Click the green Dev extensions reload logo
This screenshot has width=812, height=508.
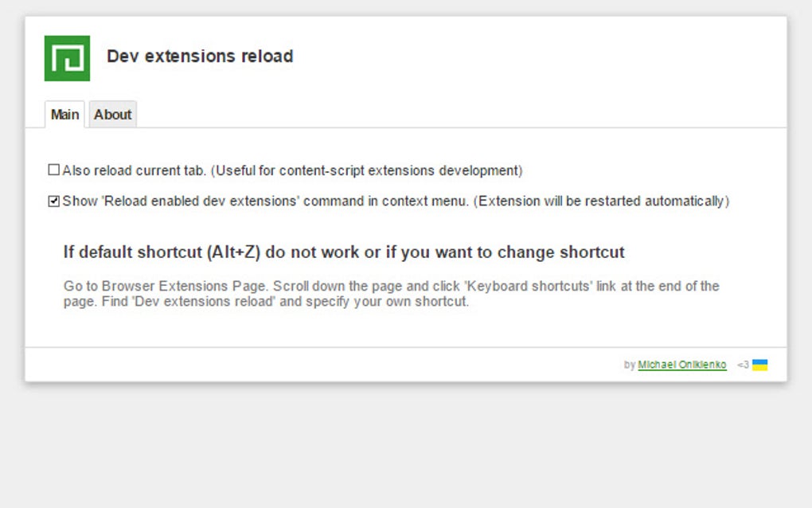(x=67, y=58)
